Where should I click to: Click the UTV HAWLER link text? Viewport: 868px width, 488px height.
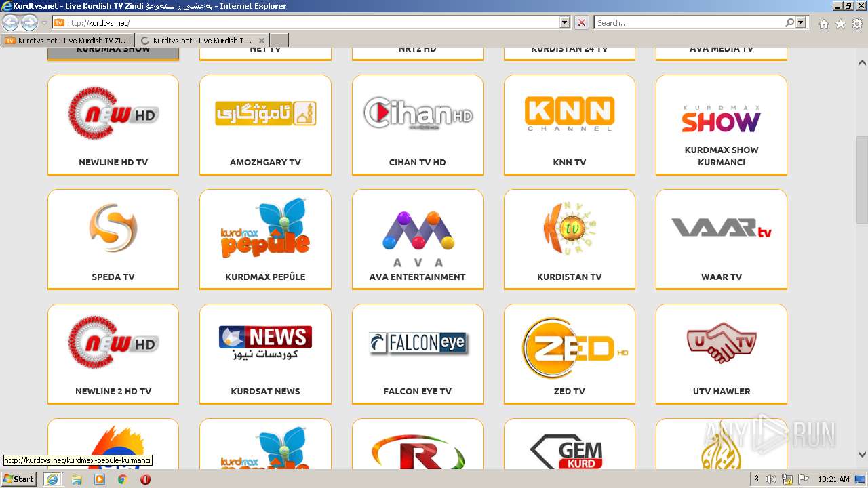click(x=722, y=391)
